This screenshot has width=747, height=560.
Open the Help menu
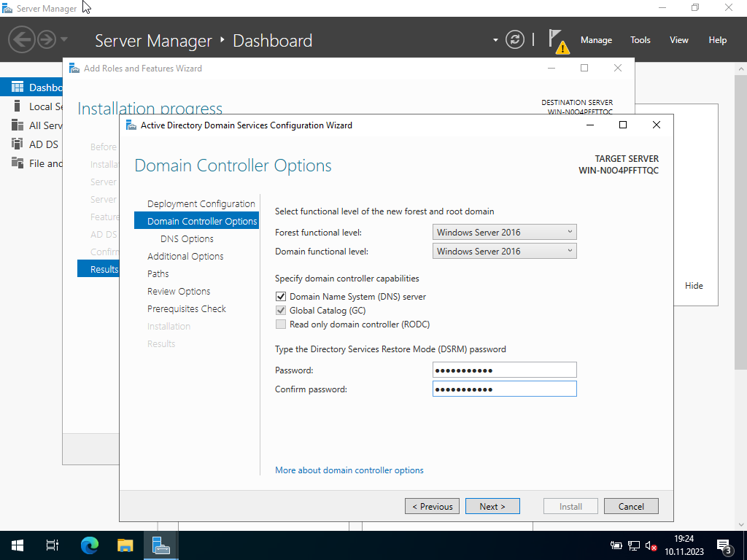pyautogui.click(x=717, y=40)
